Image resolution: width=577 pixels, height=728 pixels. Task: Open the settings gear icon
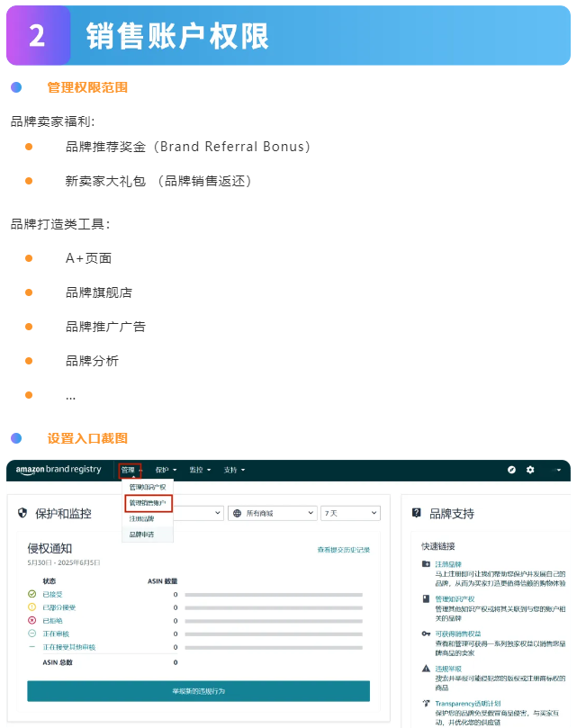[530, 470]
